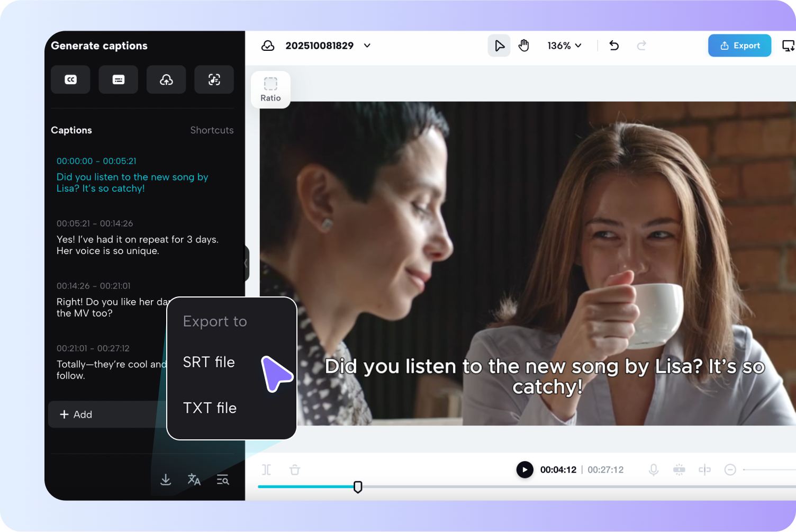Collapse the captions side panel handle
The width and height of the screenshot is (796, 532).
pos(246,263)
